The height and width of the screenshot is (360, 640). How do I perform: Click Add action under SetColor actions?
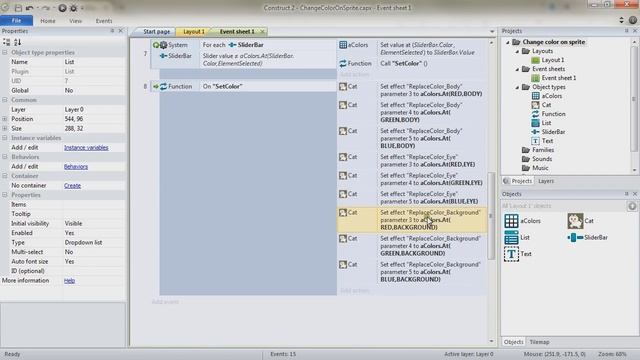[x=354, y=291]
